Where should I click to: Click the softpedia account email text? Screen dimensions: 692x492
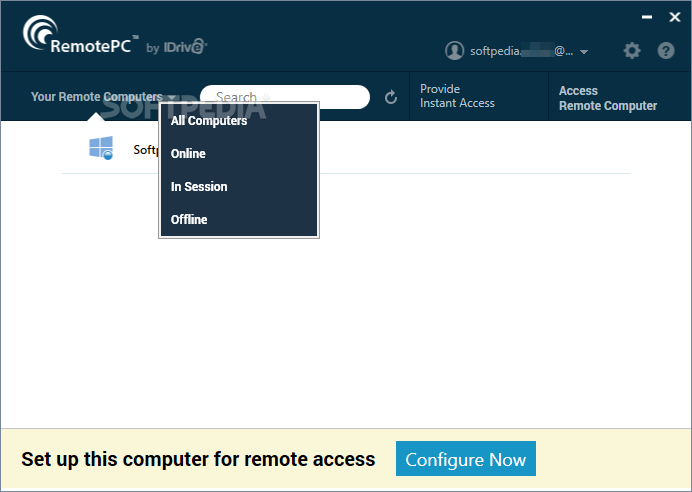[x=522, y=51]
